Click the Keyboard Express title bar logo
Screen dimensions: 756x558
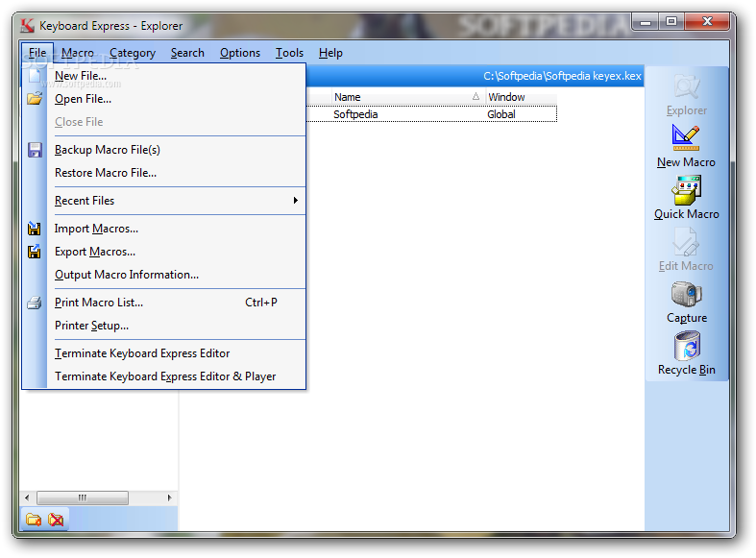27,25
